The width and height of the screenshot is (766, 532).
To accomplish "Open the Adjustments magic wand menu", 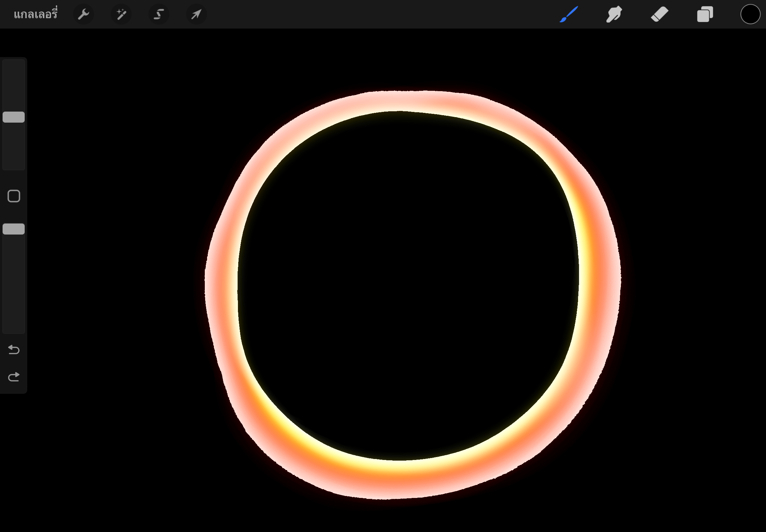I will pos(121,14).
